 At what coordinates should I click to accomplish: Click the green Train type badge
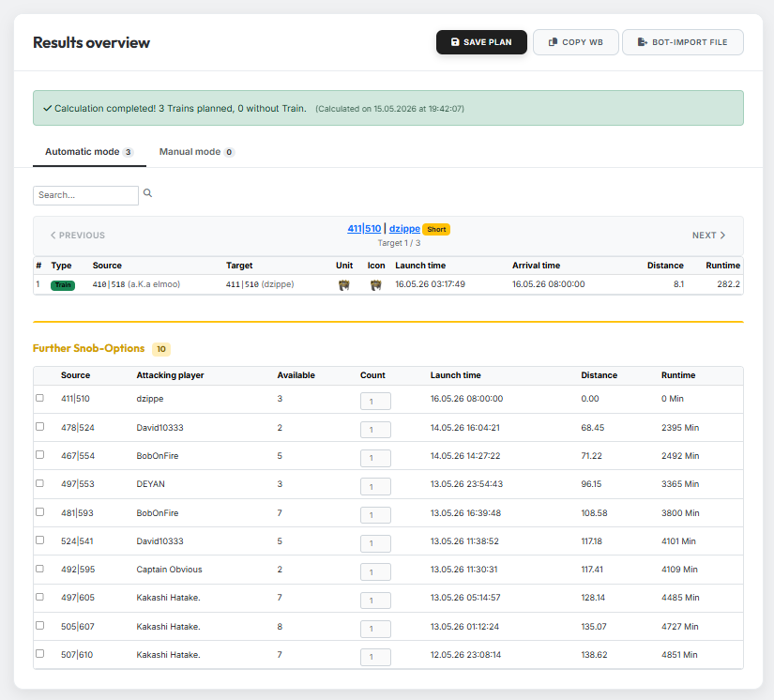pyautogui.click(x=63, y=285)
